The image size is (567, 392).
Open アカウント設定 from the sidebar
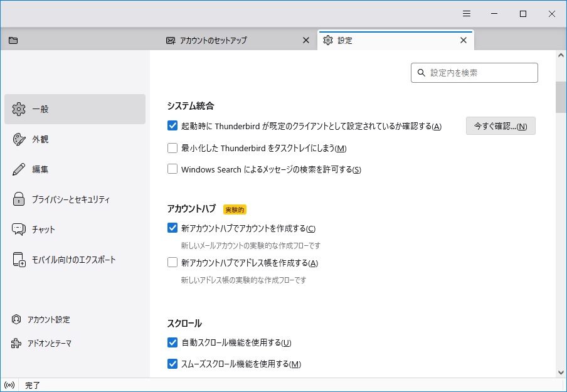tap(48, 320)
